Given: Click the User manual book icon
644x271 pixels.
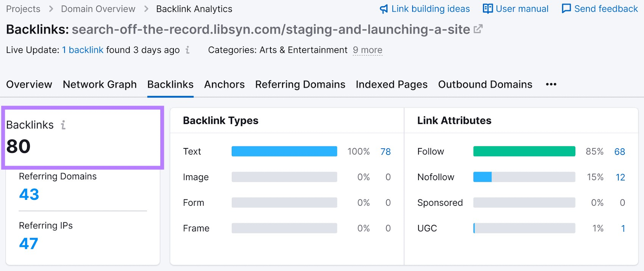Looking at the screenshot, I should [x=487, y=9].
